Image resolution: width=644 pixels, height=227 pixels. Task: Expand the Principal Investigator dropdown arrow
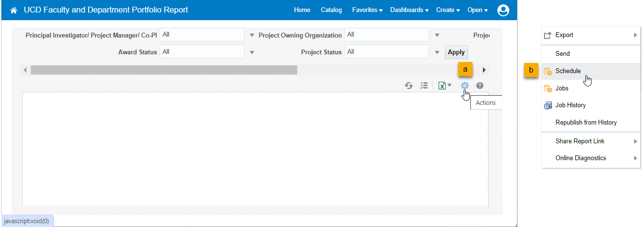(x=252, y=35)
